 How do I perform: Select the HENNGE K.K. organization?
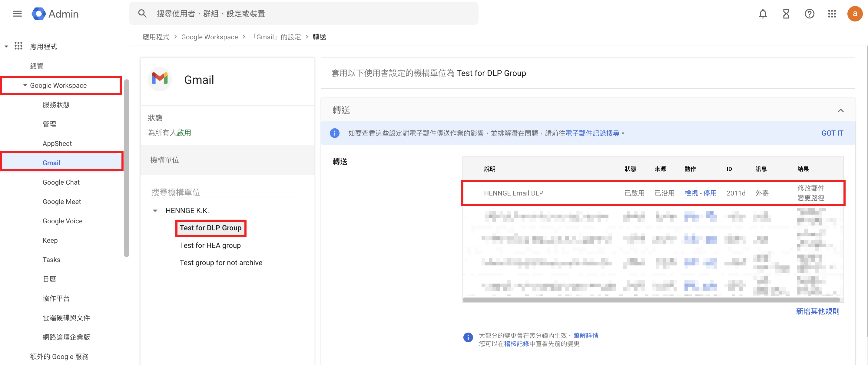pyautogui.click(x=187, y=211)
